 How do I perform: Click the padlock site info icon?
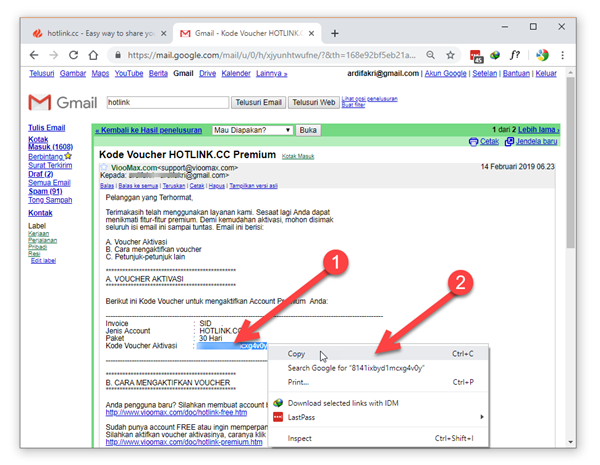coord(118,55)
